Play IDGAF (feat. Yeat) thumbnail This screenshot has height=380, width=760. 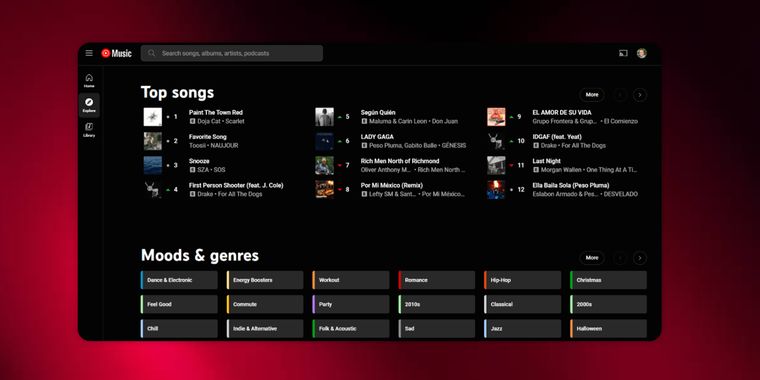[x=496, y=141]
